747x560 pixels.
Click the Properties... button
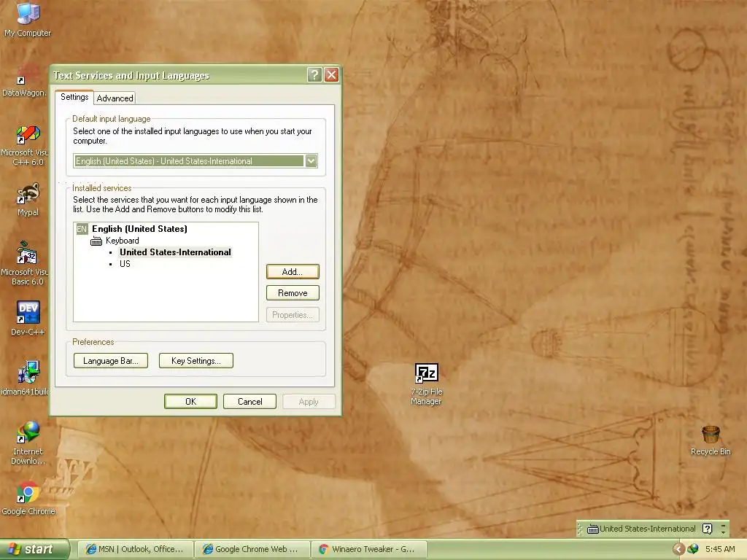tap(293, 315)
